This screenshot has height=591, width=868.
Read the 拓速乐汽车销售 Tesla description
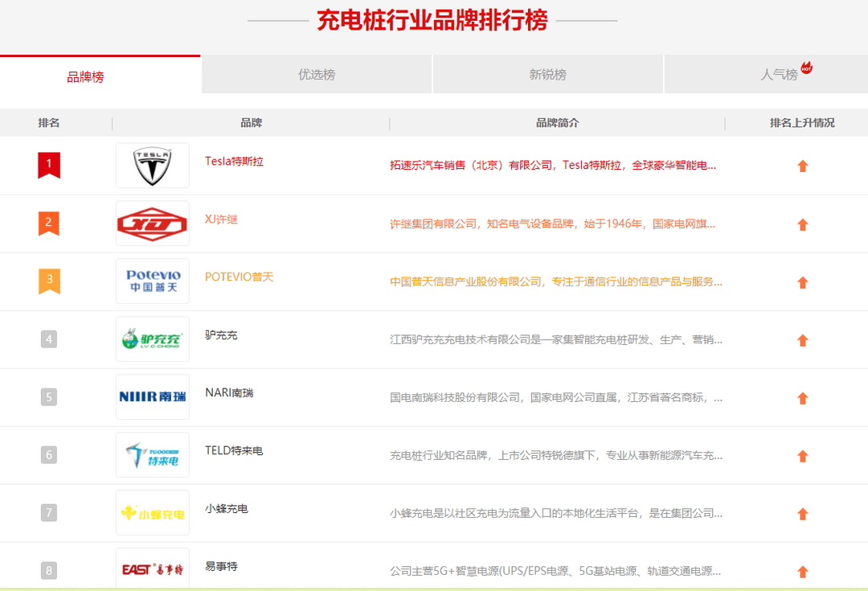pos(553,166)
